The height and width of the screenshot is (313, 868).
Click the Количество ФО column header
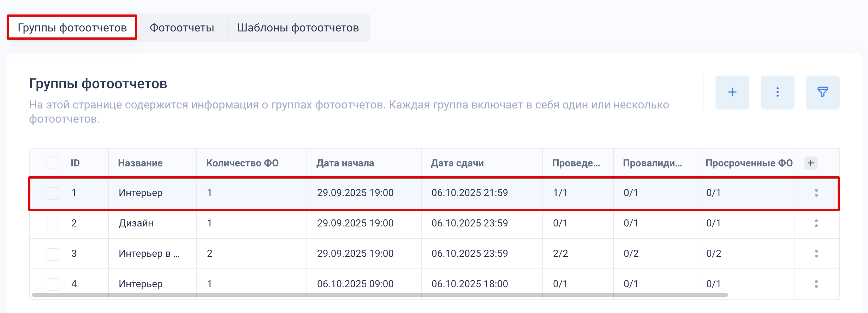[x=242, y=163]
